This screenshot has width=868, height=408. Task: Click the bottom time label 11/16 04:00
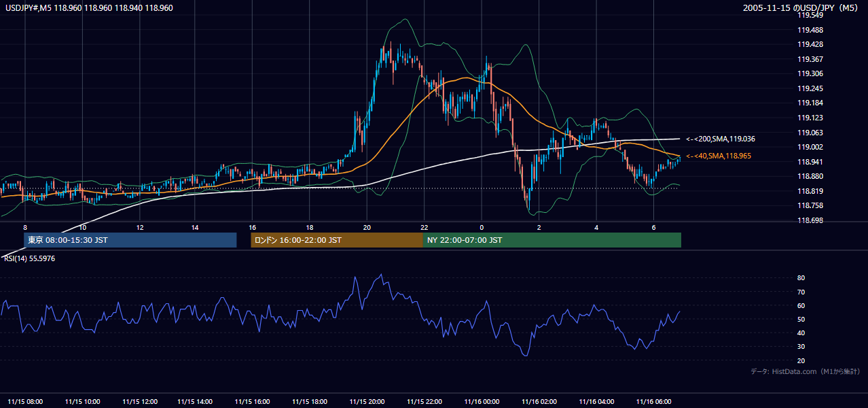coord(596,401)
